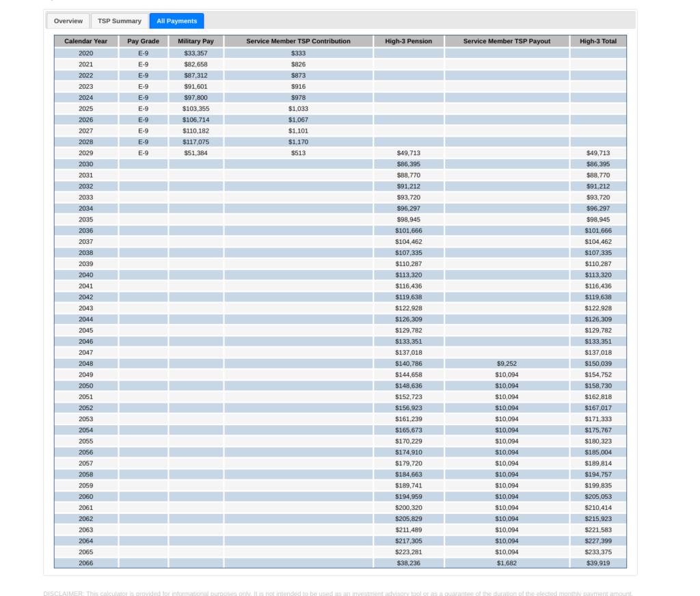
Task: Click the $9,252 TSP payout value
Action: [507, 364]
